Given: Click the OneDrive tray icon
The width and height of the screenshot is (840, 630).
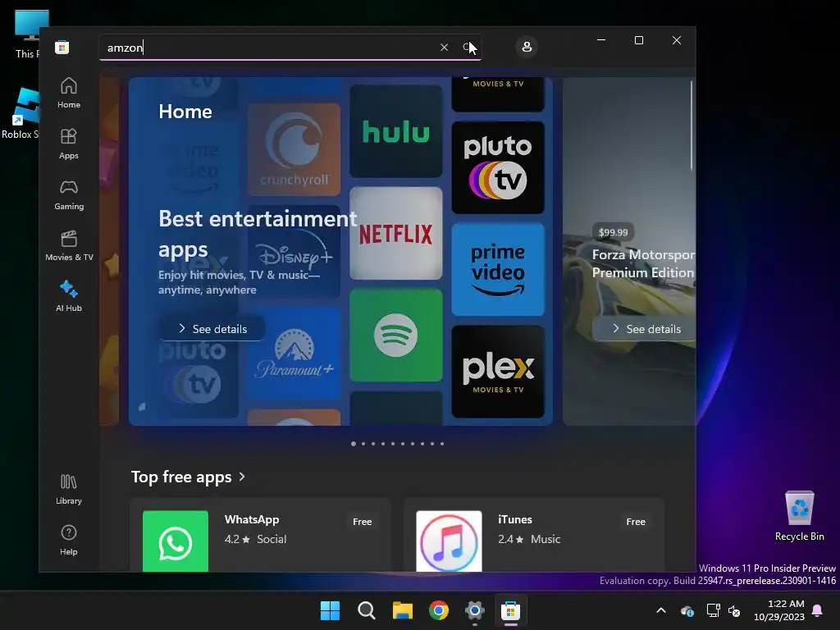Looking at the screenshot, I should point(687,610).
